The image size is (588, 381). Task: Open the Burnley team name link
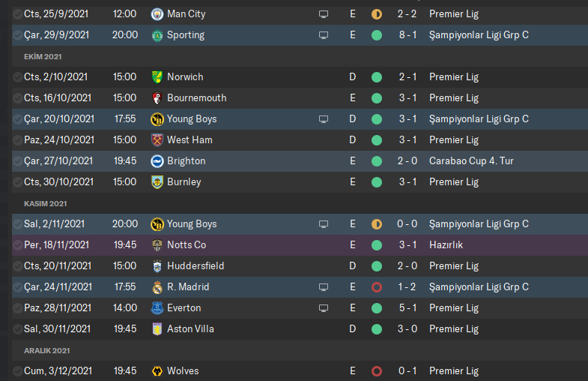tap(184, 182)
